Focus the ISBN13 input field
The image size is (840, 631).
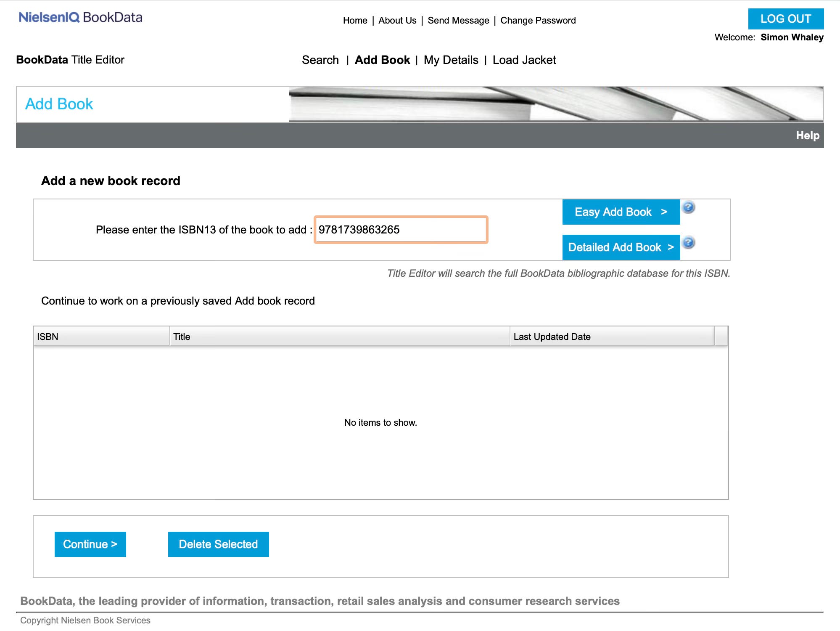(401, 230)
